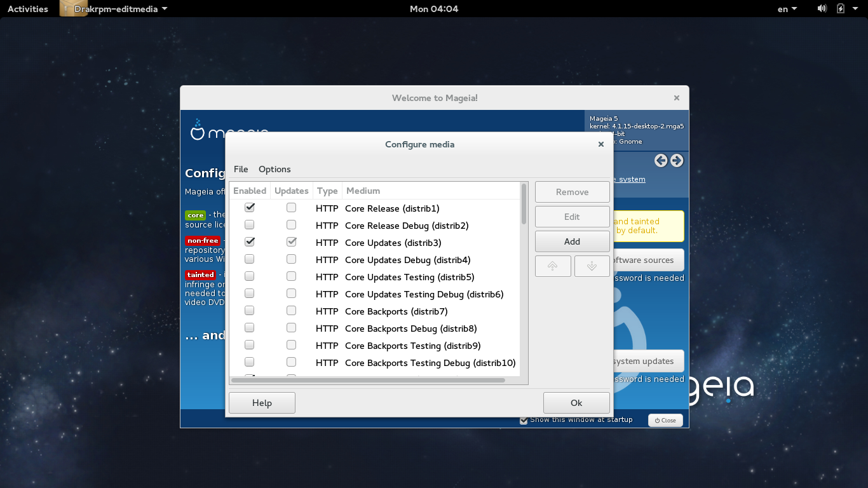Move the selected medium down with the arrow button

[592, 266]
